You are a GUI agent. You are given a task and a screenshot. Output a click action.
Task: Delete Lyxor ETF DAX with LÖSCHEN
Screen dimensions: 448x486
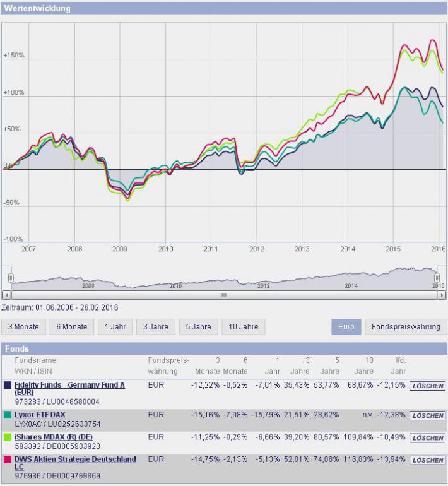pos(428,416)
